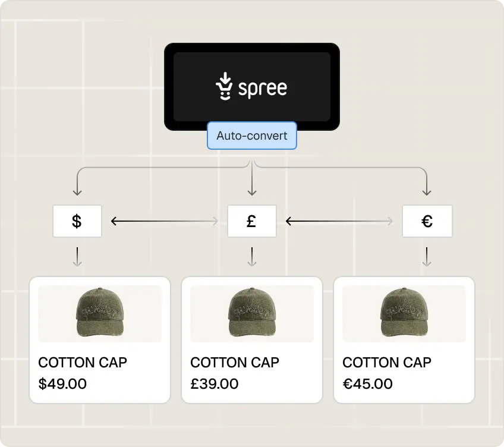504x447 pixels.
Task: Click arrow between pound and euro
Action: point(339,221)
